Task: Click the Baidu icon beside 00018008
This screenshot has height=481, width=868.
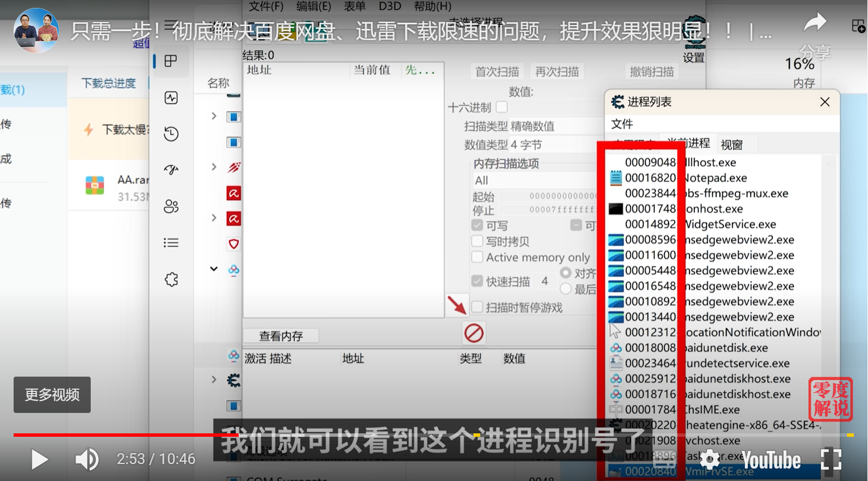Action: click(x=616, y=348)
